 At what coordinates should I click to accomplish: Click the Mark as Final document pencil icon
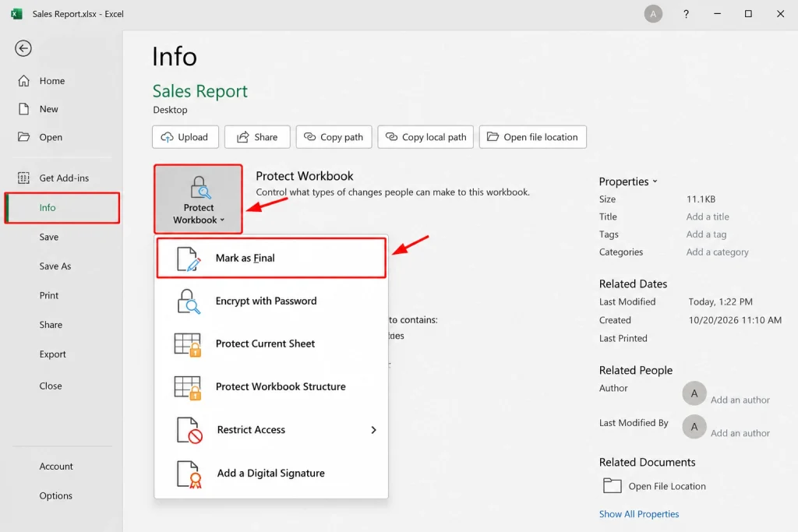click(x=189, y=259)
